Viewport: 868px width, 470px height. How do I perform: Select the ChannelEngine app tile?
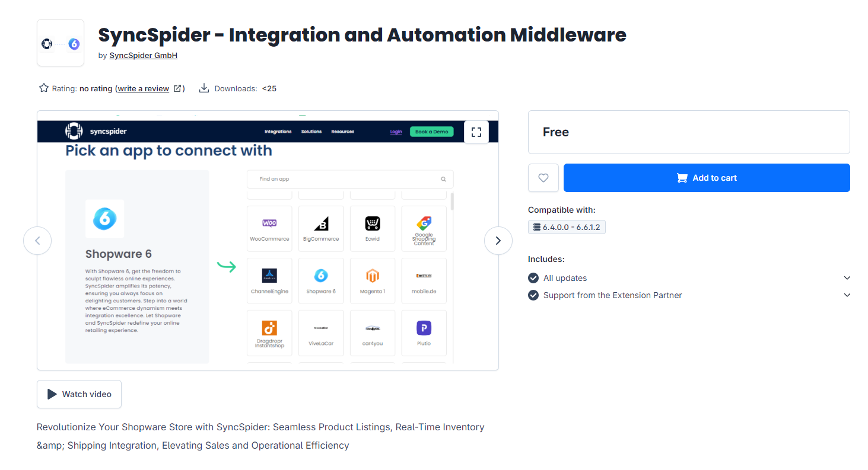(269, 281)
